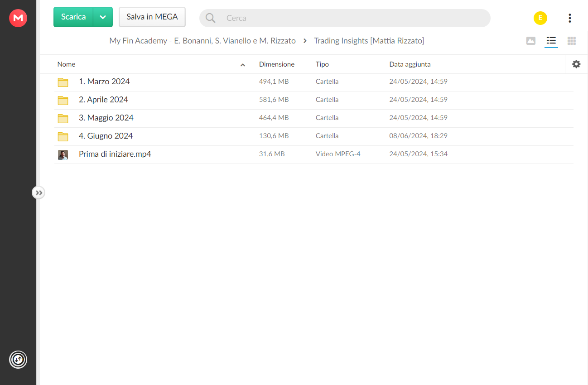Expand the collapsed left sidebar
Viewport: 588px width, 385px height.
click(39, 193)
